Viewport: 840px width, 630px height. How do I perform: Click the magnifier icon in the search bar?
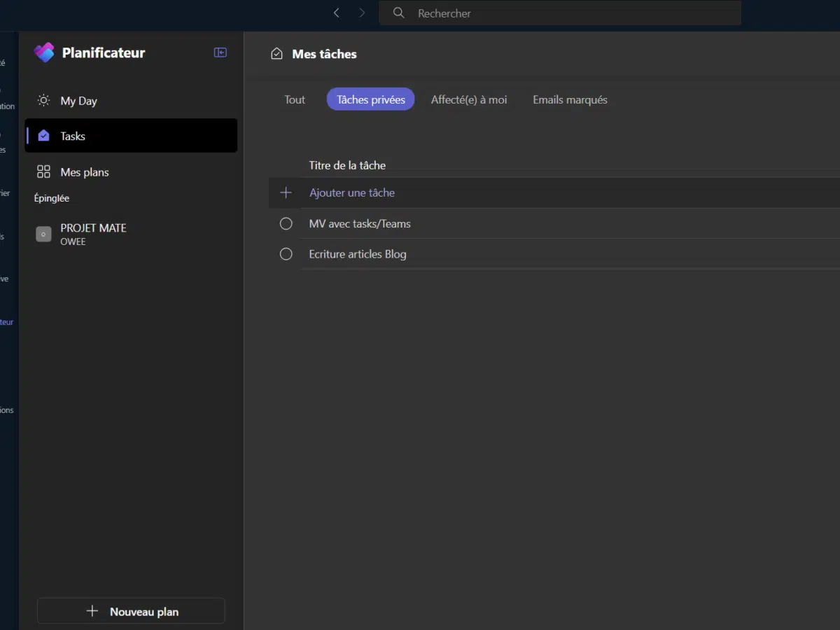[399, 13]
